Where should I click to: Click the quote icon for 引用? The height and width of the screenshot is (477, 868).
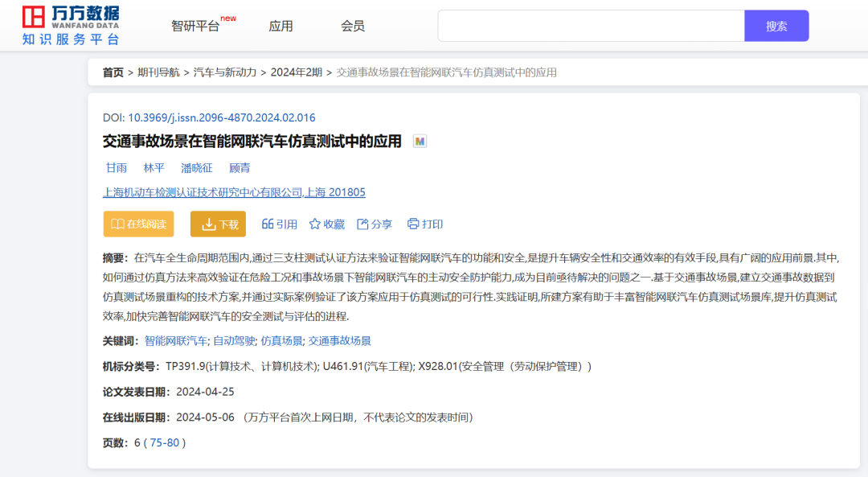coord(268,224)
